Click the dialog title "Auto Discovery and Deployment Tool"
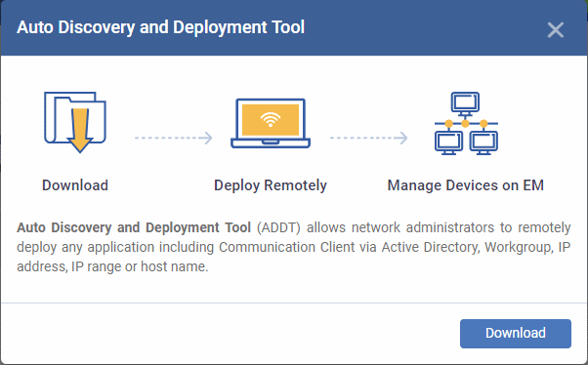 [x=160, y=27]
